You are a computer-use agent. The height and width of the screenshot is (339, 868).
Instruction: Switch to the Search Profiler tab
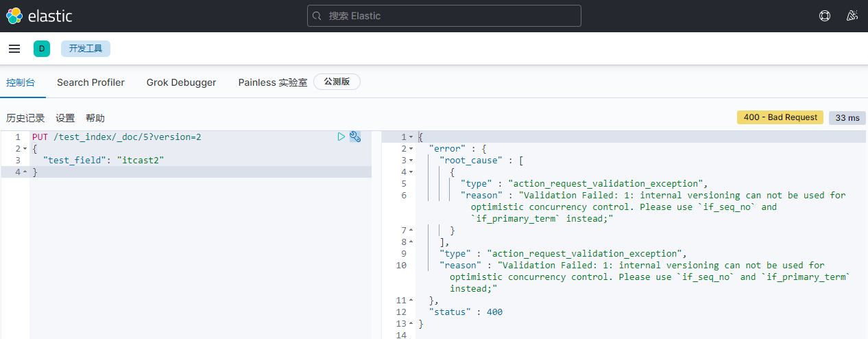[91, 82]
